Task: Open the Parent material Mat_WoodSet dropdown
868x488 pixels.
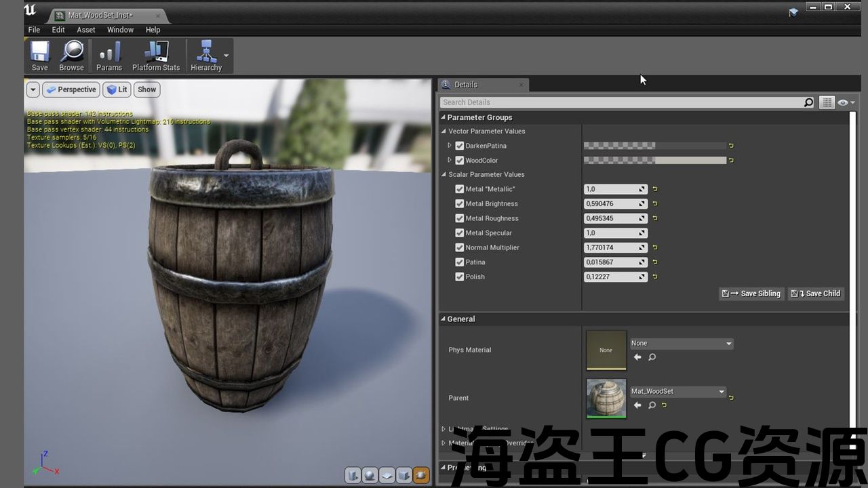Action: [678, 392]
